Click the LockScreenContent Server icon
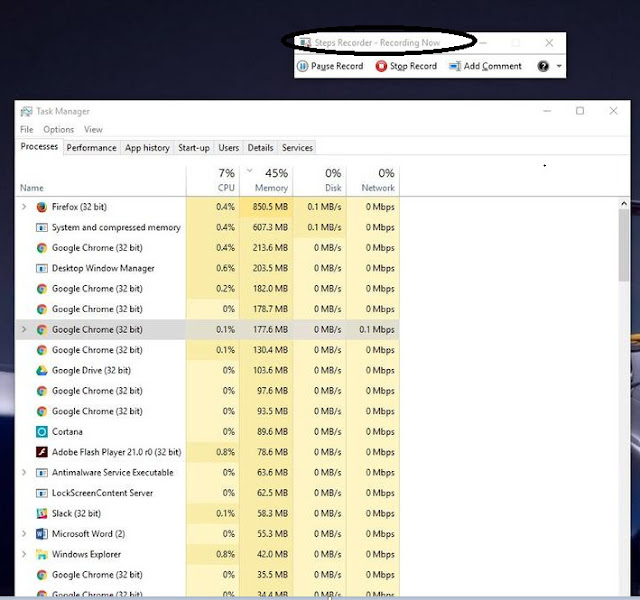 42,493
